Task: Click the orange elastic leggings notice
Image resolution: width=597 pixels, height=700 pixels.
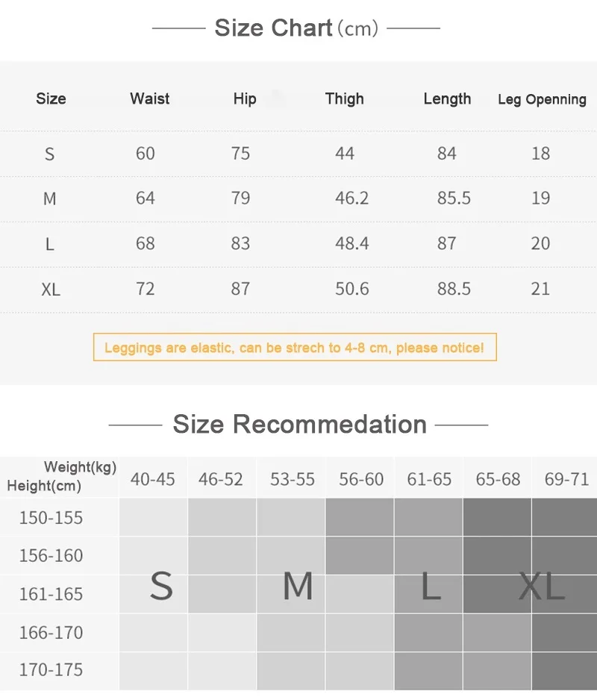Action: pos(295,347)
